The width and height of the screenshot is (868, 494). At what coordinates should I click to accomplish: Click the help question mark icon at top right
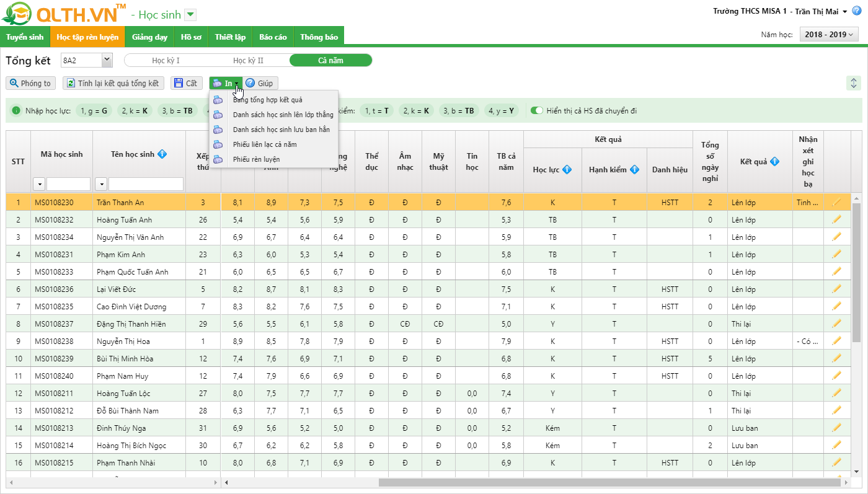tap(857, 11)
